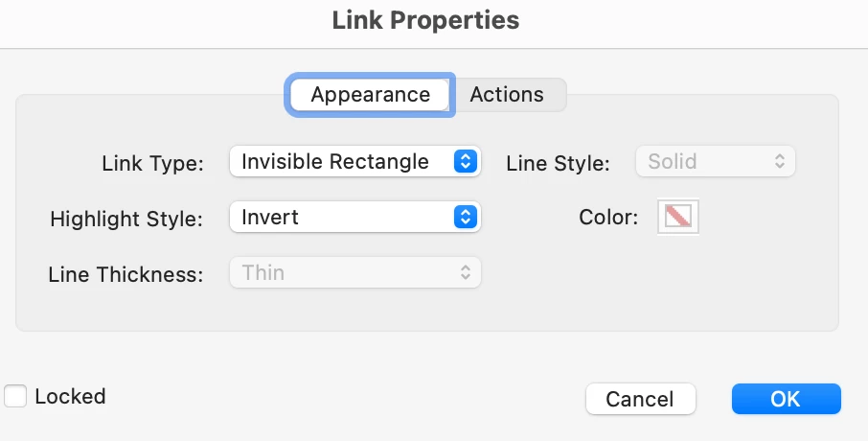868x441 pixels.
Task: Click the blue chevron arrows beside Invisible Rectangle
Action: tap(465, 162)
